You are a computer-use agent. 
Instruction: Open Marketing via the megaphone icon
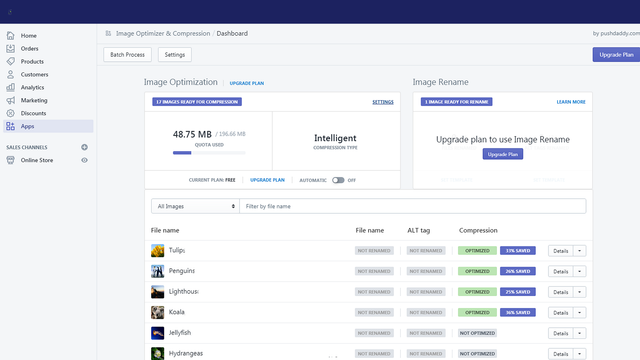[x=11, y=100]
